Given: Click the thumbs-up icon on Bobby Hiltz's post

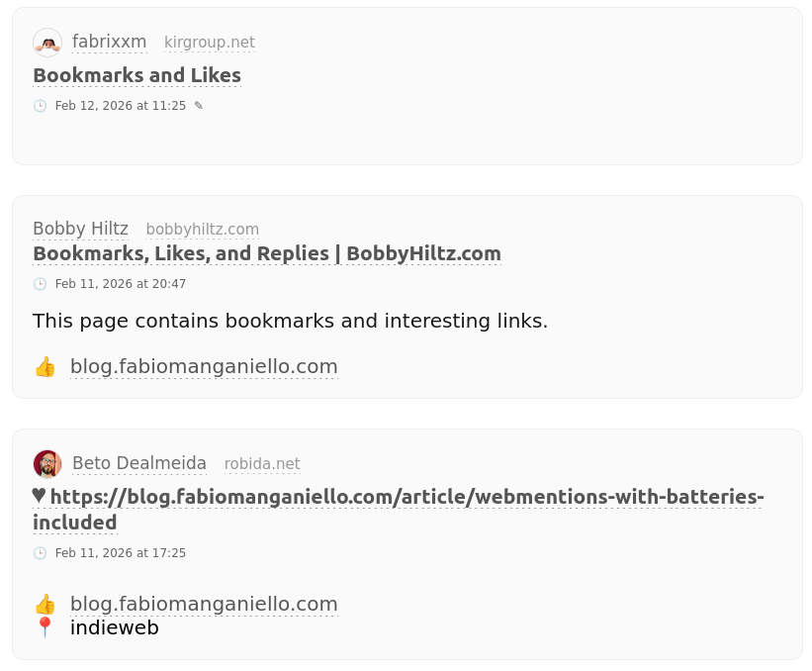Looking at the screenshot, I should (45, 366).
